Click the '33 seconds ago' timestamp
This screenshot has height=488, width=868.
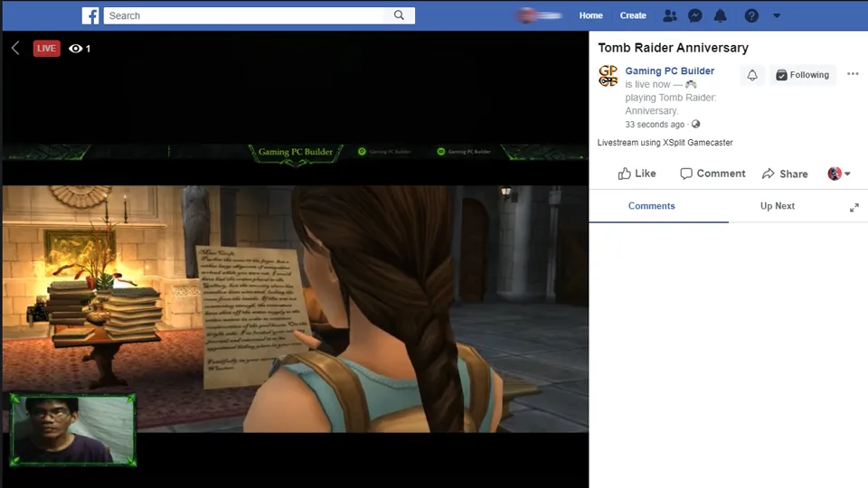[655, 125]
